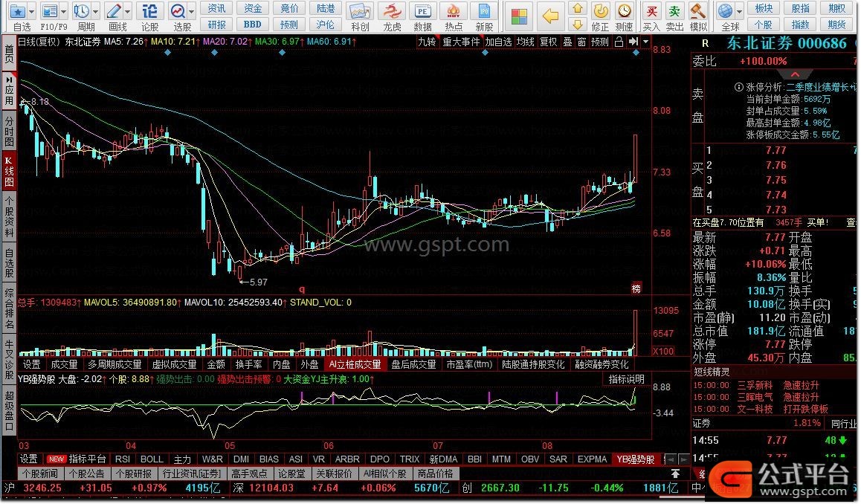
Task: Open the 自选 watchlist icon
Action: click(x=18, y=11)
